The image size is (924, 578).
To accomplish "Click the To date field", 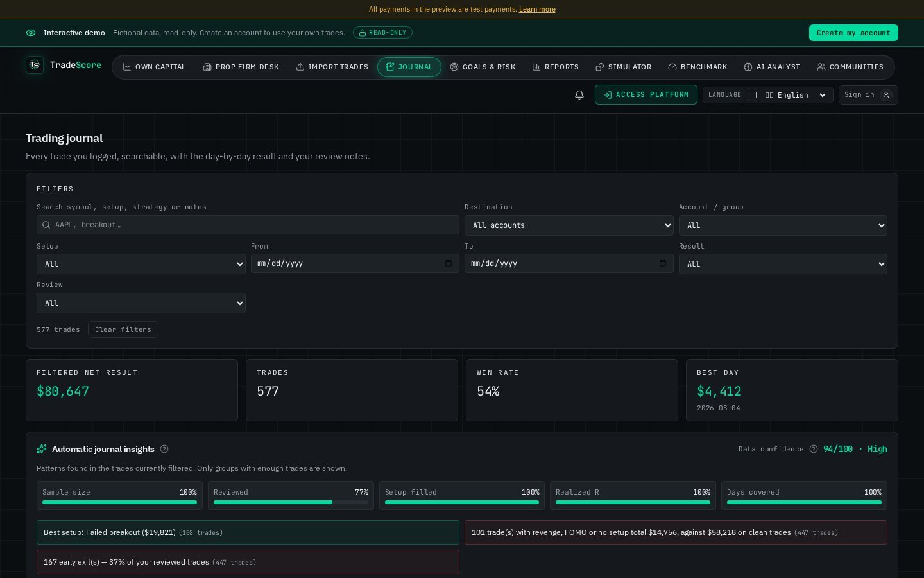I will [569, 263].
